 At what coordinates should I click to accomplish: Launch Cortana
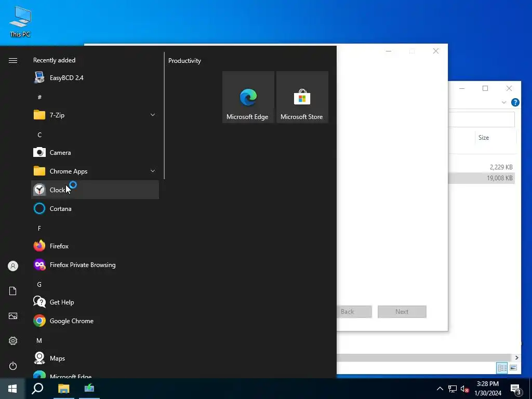[x=95, y=208]
